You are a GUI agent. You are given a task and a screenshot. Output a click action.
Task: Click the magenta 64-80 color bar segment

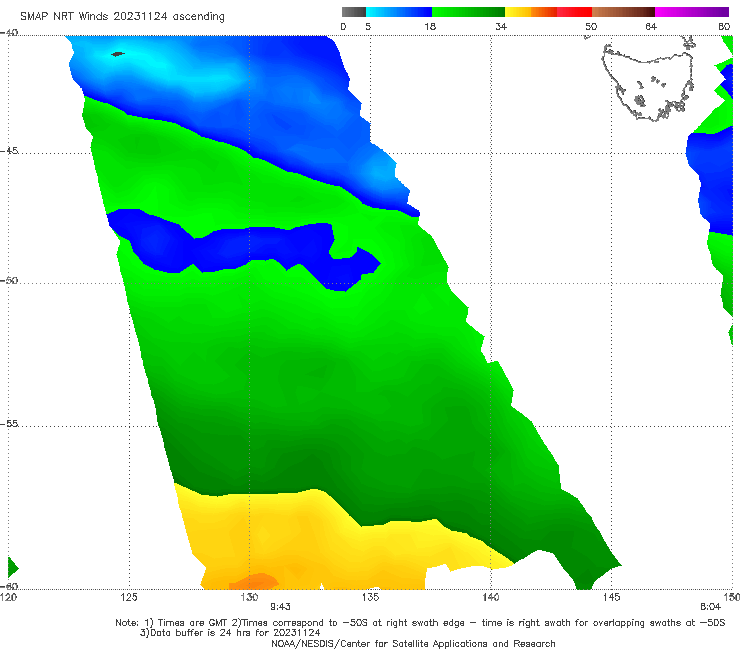[x=692, y=12]
